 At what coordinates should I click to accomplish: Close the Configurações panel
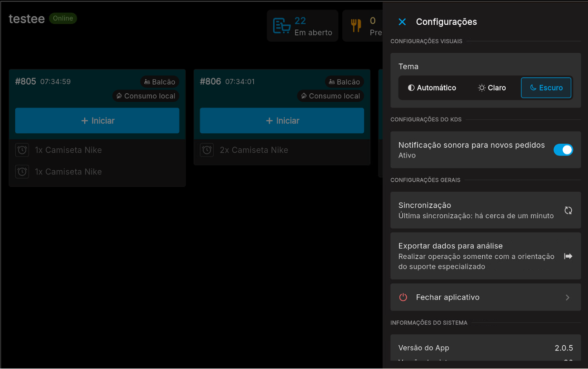click(x=402, y=22)
